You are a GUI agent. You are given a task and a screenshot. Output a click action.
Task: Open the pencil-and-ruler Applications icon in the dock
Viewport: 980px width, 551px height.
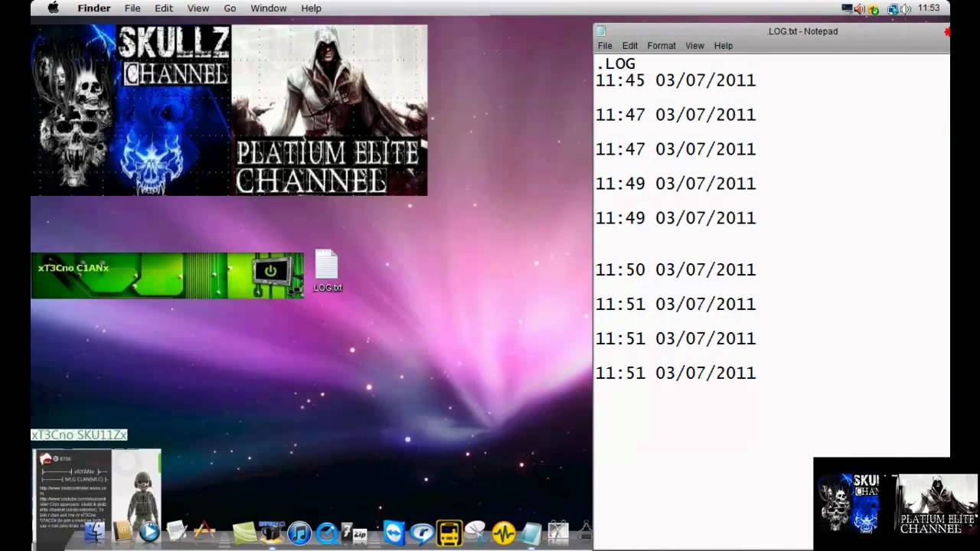coord(204,530)
